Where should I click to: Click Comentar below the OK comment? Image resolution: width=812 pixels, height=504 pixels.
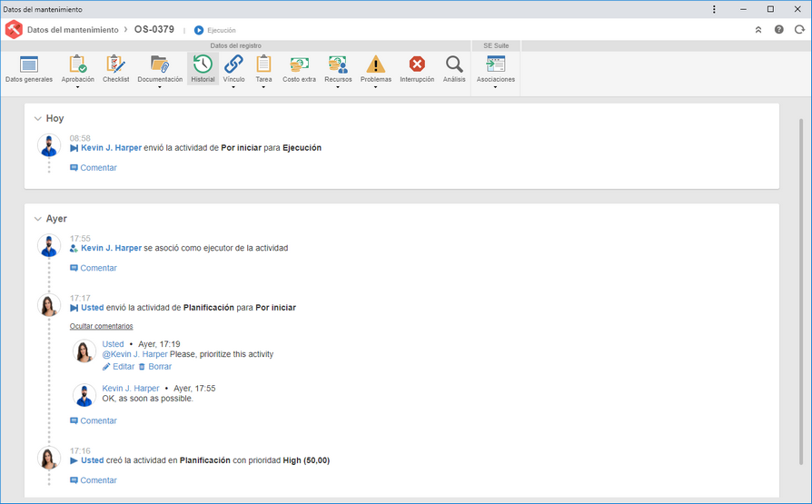point(94,421)
